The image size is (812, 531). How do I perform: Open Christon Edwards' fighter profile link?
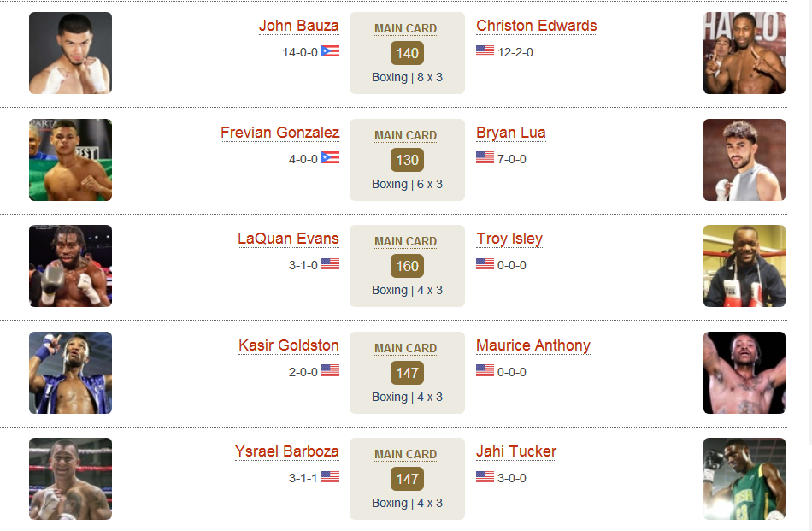[x=537, y=26]
